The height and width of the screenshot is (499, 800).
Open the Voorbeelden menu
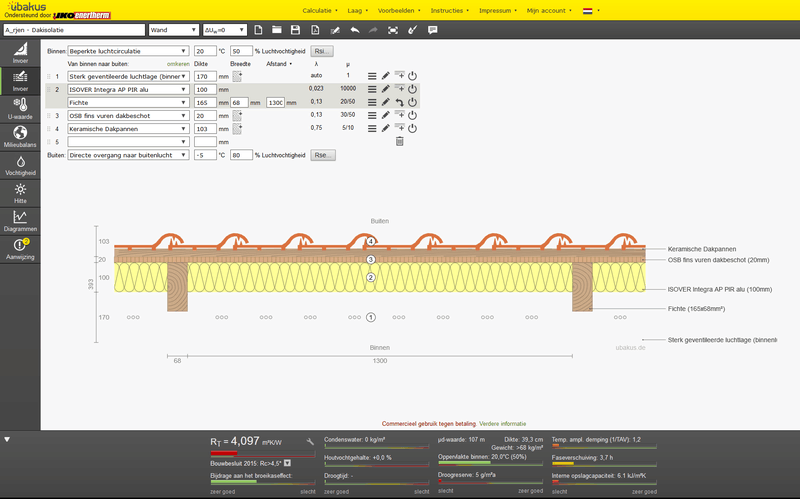pos(399,10)
